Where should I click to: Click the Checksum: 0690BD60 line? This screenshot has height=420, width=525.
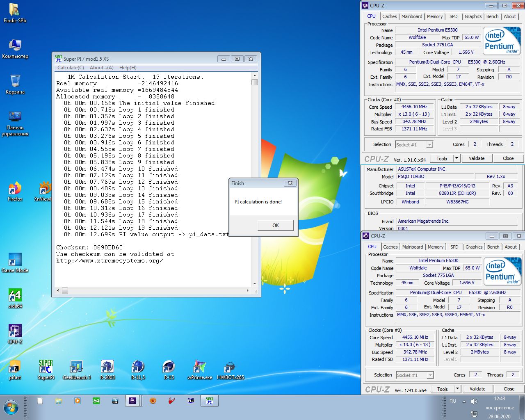(89, 247)
